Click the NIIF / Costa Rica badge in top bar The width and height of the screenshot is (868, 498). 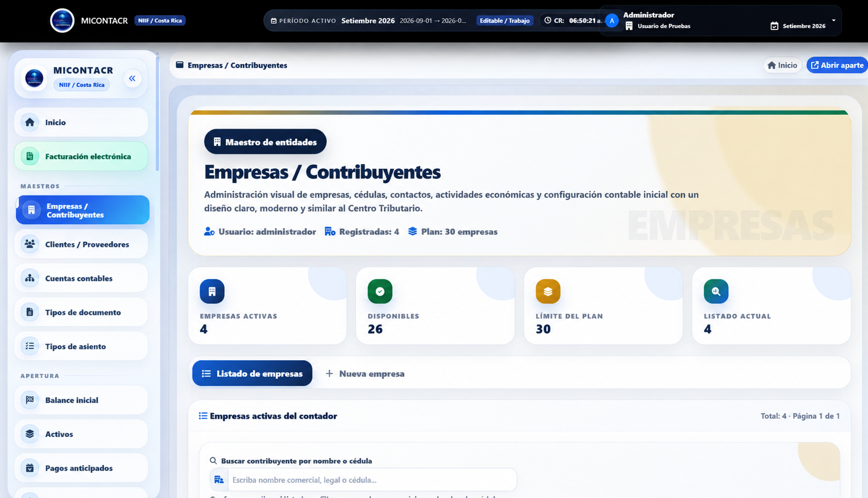coord(160,20)
